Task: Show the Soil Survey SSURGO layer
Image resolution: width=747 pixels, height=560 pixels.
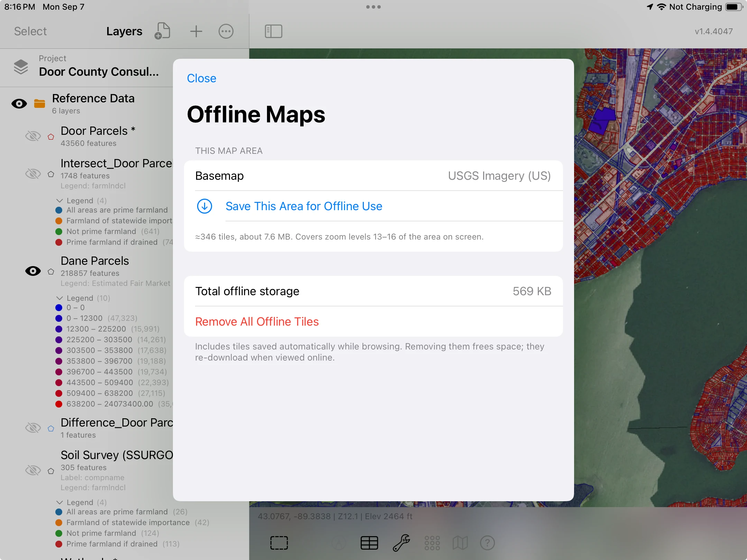Action: tap(33, 470)
